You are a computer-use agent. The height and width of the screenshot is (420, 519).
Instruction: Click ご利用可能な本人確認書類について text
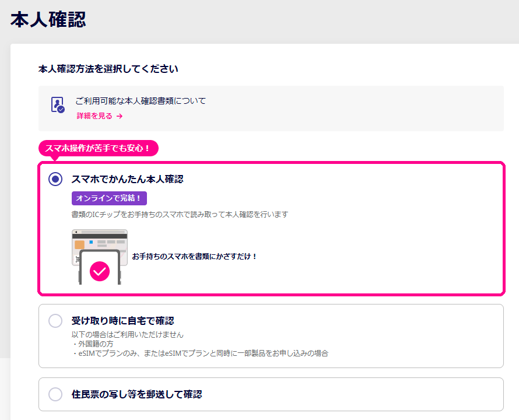pos(141,101)
